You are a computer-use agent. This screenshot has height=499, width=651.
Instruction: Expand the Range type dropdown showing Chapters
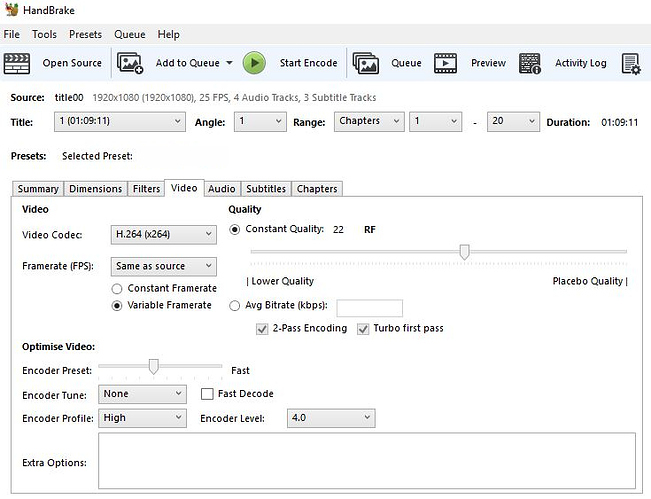pyautogui.click(x=369, y=122)
